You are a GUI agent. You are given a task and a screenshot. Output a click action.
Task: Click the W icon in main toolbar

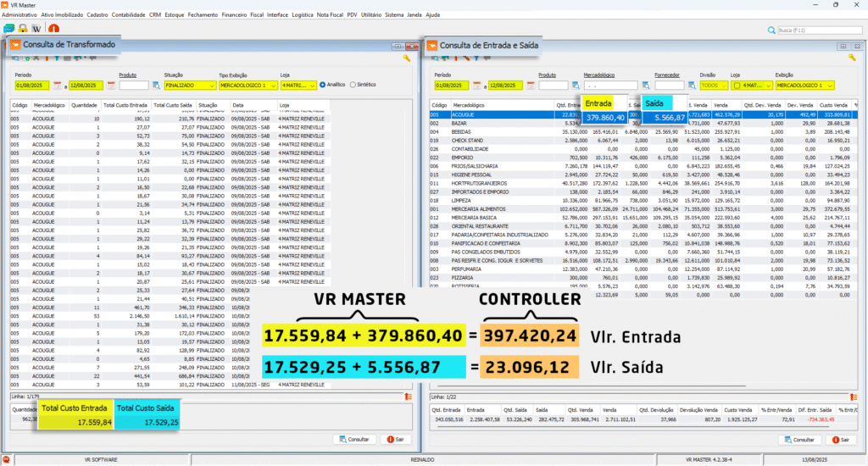tap(37, 28)
